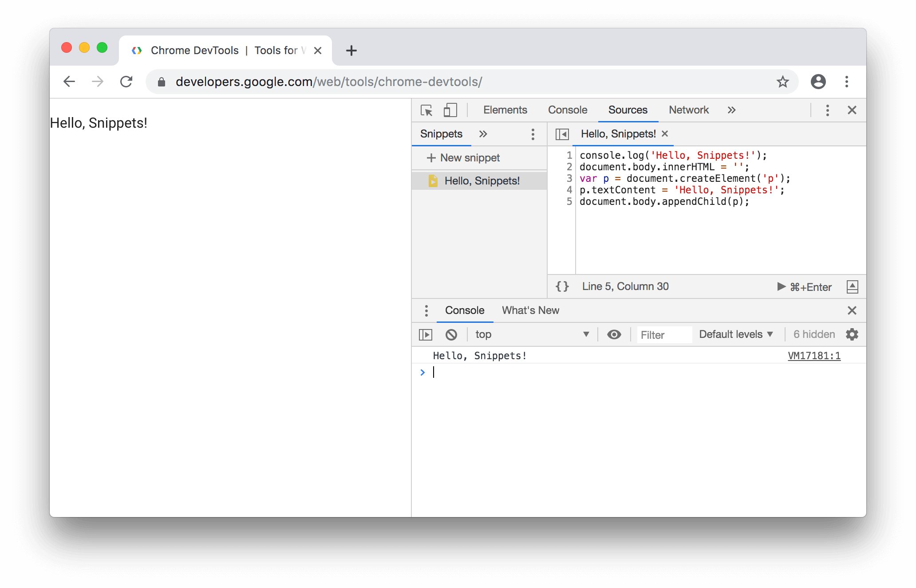The image size is (916, 588).
Task: Click the clear console icon
Action: 451,335
